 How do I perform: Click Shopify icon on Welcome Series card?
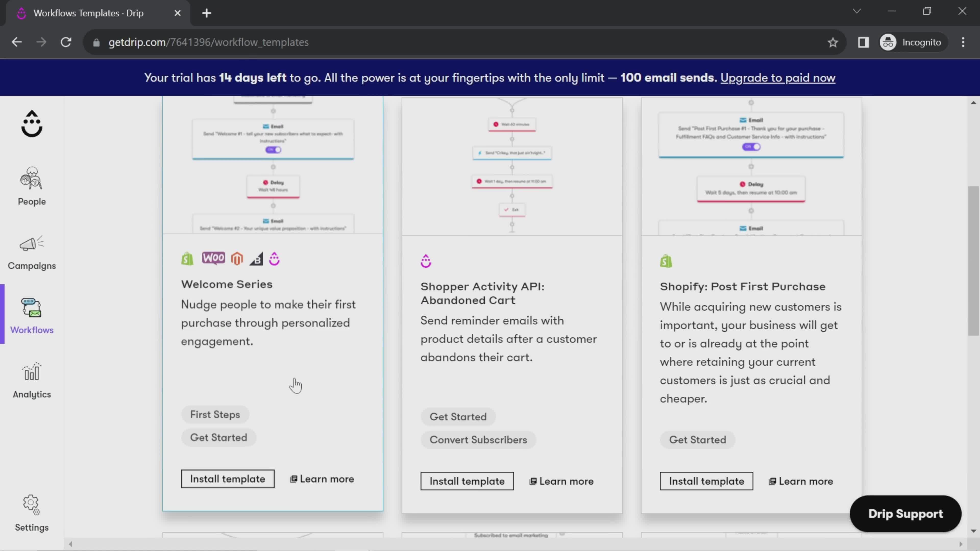(187, 259)
